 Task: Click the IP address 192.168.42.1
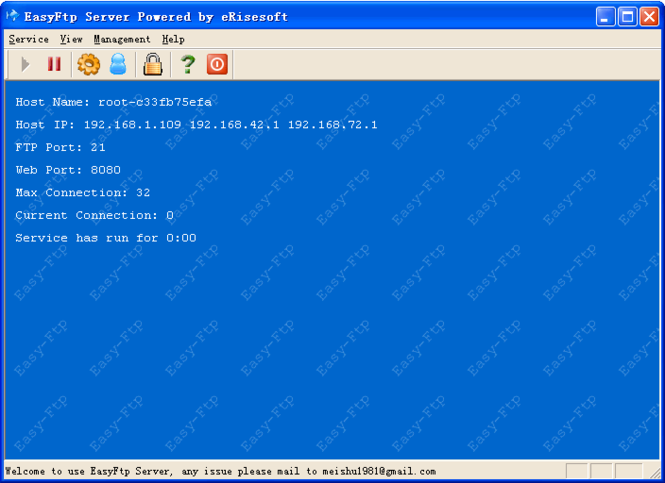[x=234, y=125]
